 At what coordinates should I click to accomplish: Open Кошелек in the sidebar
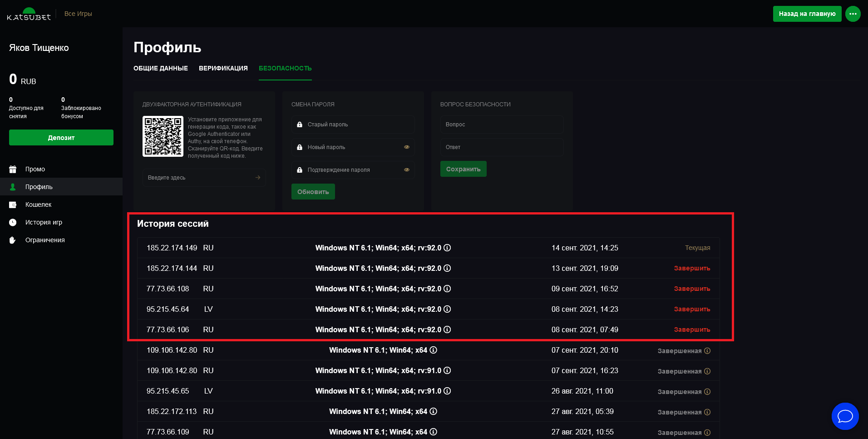click(38, 205)
